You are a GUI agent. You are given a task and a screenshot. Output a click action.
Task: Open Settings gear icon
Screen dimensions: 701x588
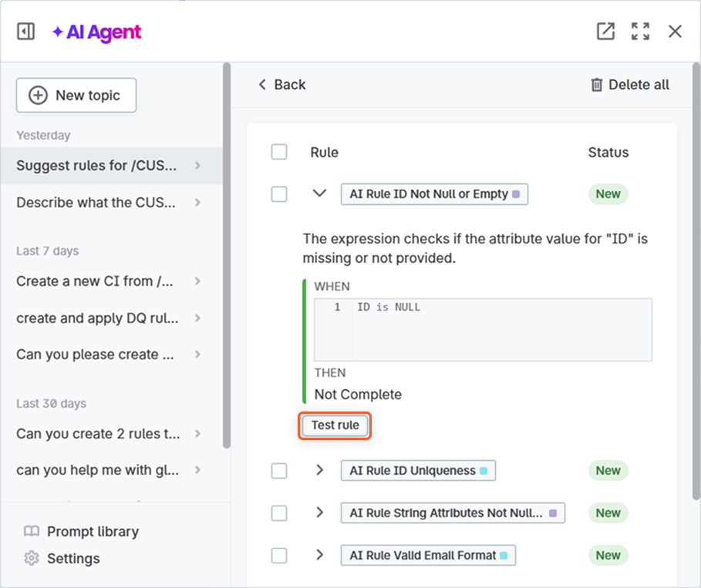(x=31, y=558)
